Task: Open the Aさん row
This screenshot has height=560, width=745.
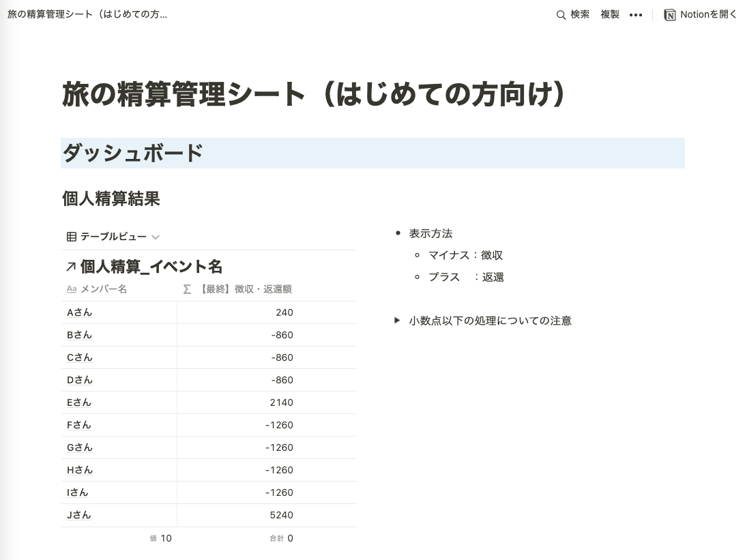Action: coord(79,312)
